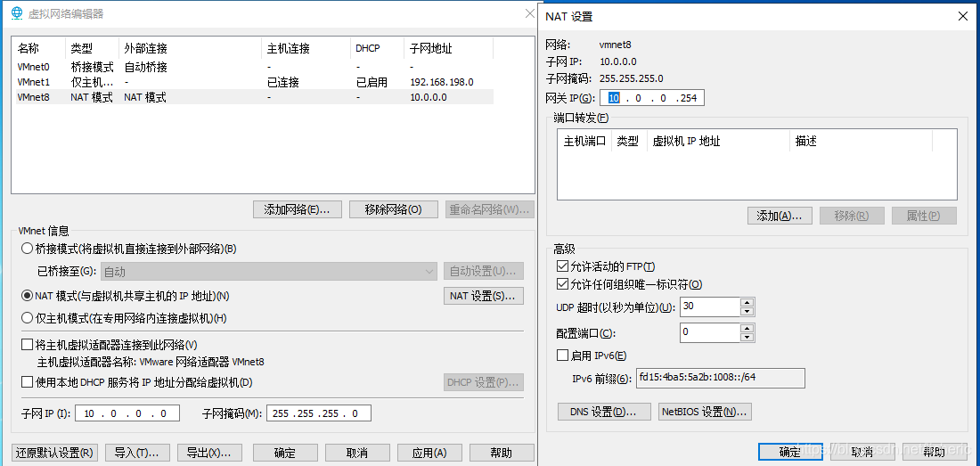Click 自动设置(U)... button
Image resolution: width=980 pixels, height=466 pixels.
click(x=484, y=272)
